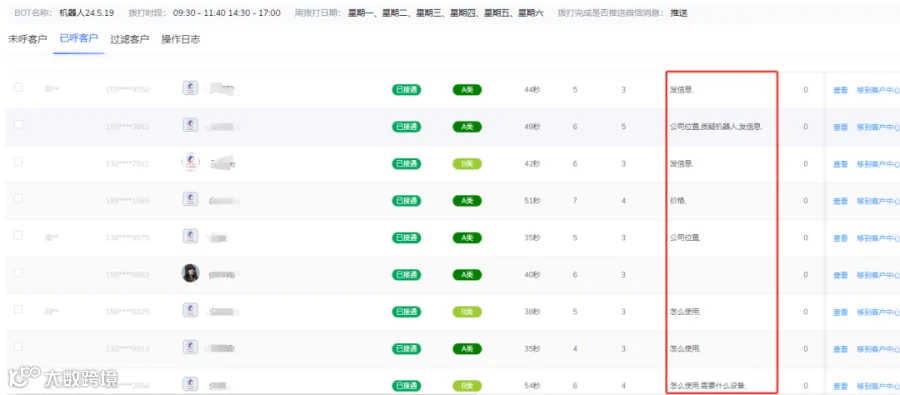The image size is (900, 395).
Task: View details of the 51秒 call row
Action: [x=840, y=202]
